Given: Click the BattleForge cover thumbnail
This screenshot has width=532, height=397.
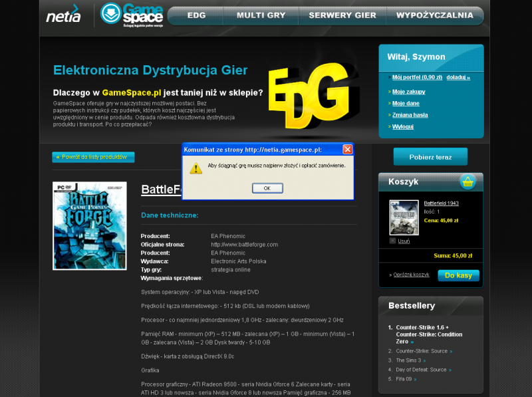Looking at the screenshot, I should [89, 225].
